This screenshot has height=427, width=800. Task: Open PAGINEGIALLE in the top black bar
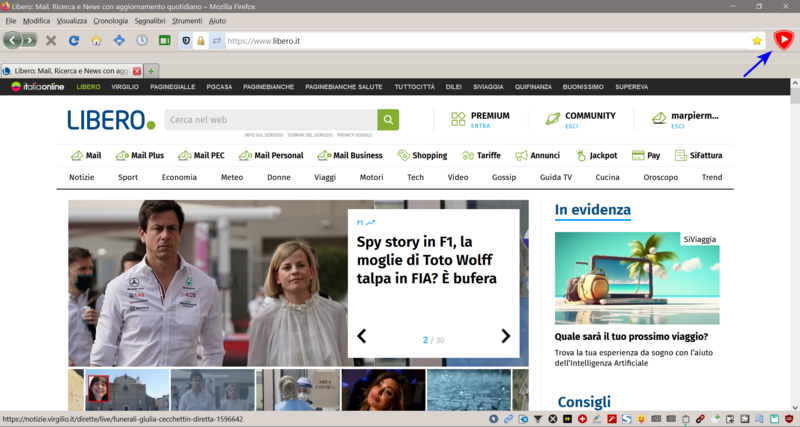(172, 87)
